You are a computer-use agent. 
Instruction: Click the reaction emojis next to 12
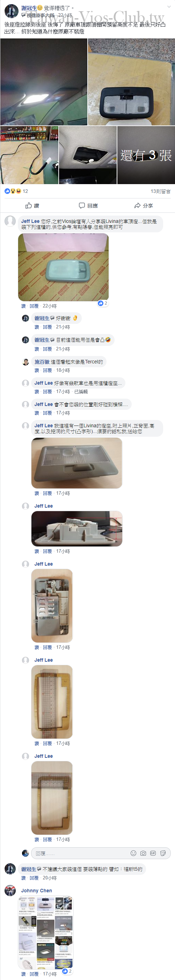point(13,191)
